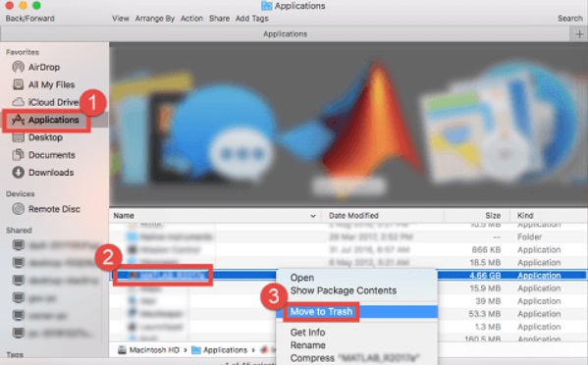Choose Rename from context menu

point(307,345)
